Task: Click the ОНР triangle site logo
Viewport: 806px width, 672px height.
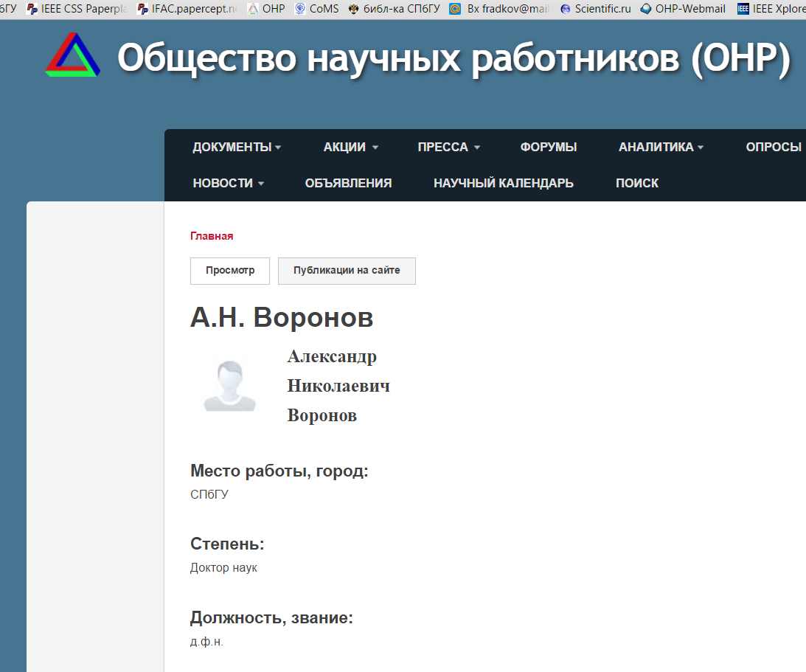Action: tap(72, 55)
